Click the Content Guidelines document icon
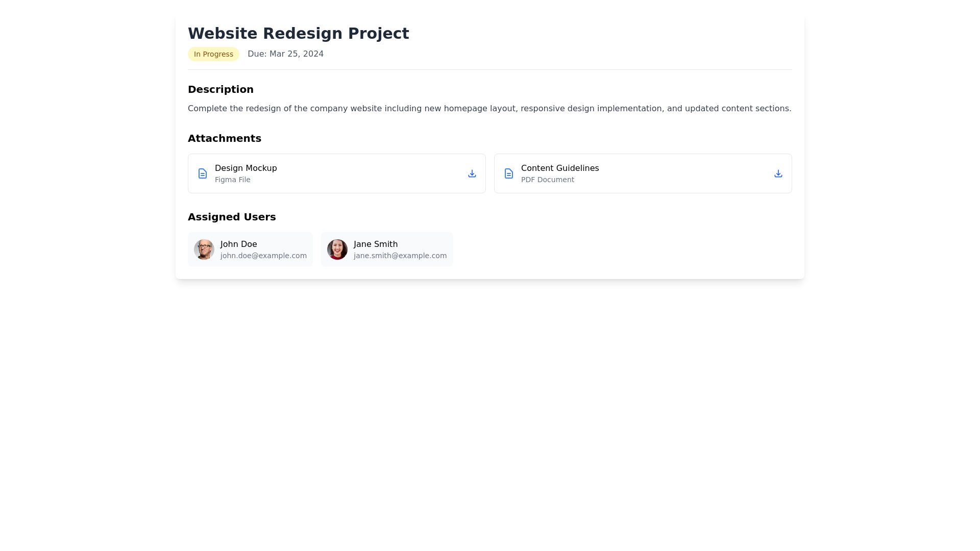Screen dimensions: 980x551 click(x=509, y=173)
